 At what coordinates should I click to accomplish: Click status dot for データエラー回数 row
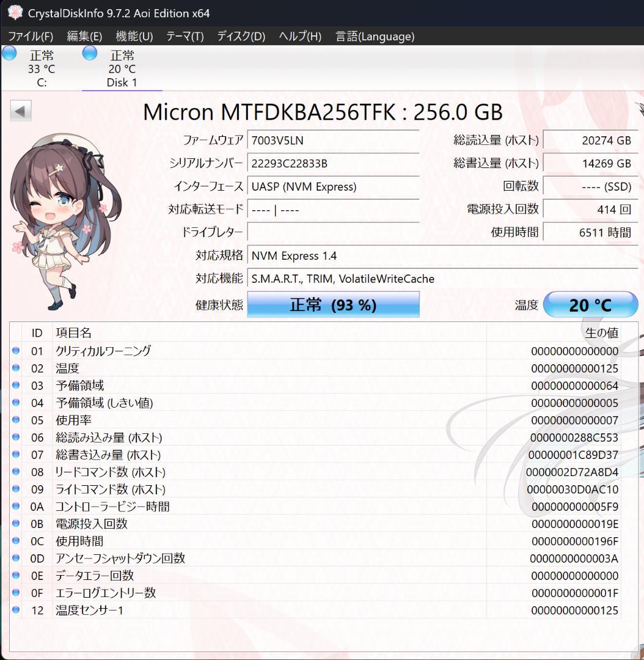coord(16,575)
